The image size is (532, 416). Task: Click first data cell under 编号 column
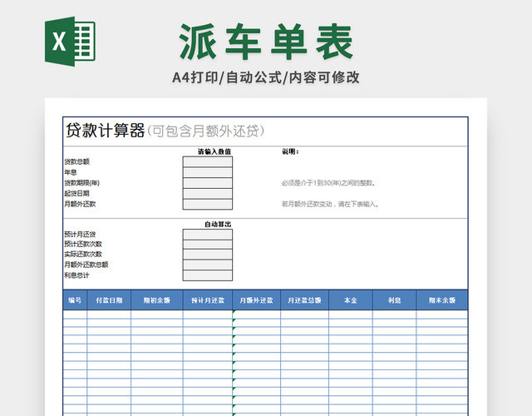click(75, 314)
